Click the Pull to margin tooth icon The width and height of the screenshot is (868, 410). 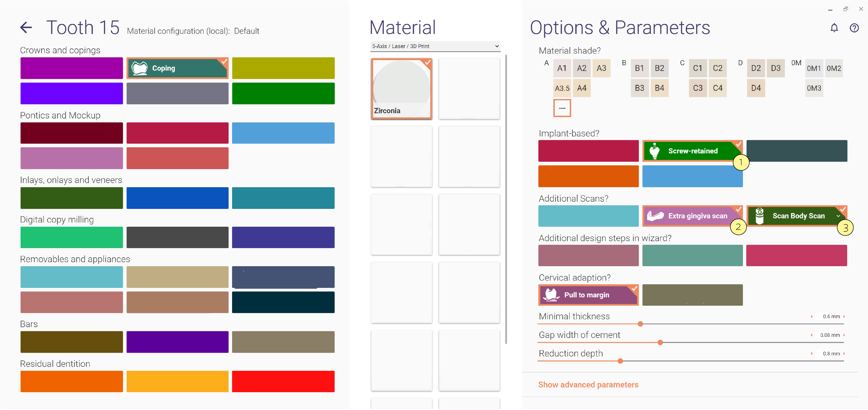[552, 295]
